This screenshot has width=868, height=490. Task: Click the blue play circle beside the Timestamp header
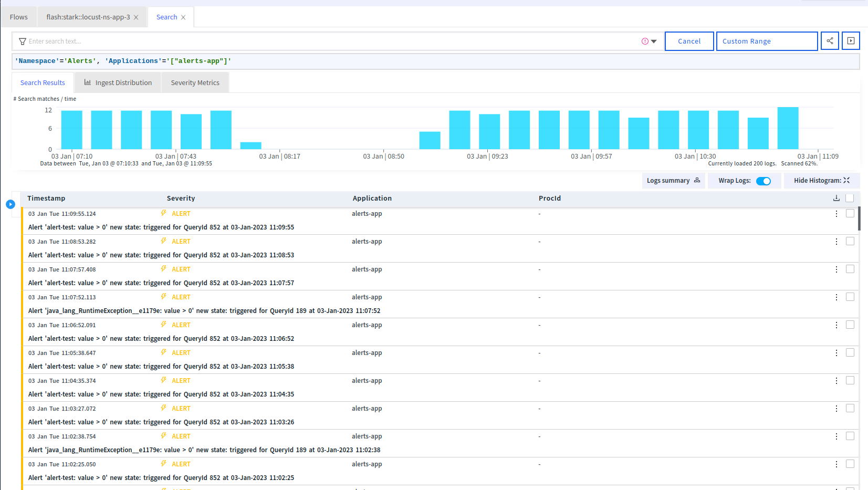click(11, 204)
